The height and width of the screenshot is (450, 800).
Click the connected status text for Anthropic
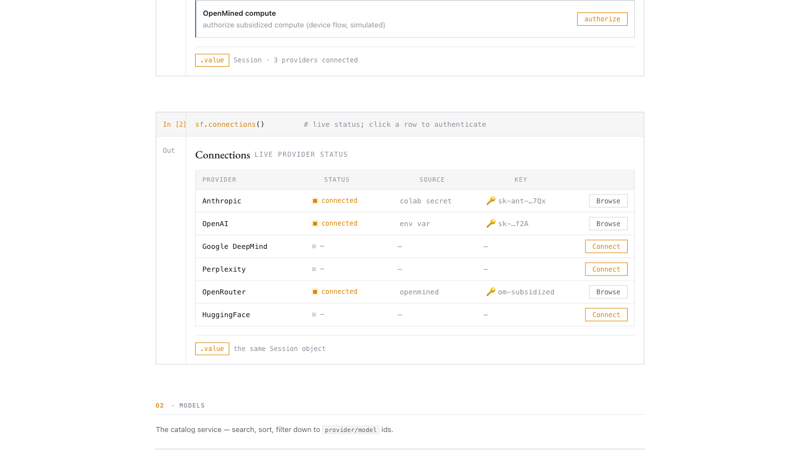(x=339, y=201)
